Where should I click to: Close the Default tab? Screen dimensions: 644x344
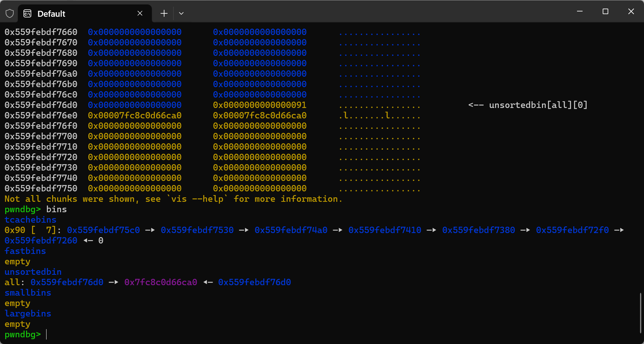point(140,13)
